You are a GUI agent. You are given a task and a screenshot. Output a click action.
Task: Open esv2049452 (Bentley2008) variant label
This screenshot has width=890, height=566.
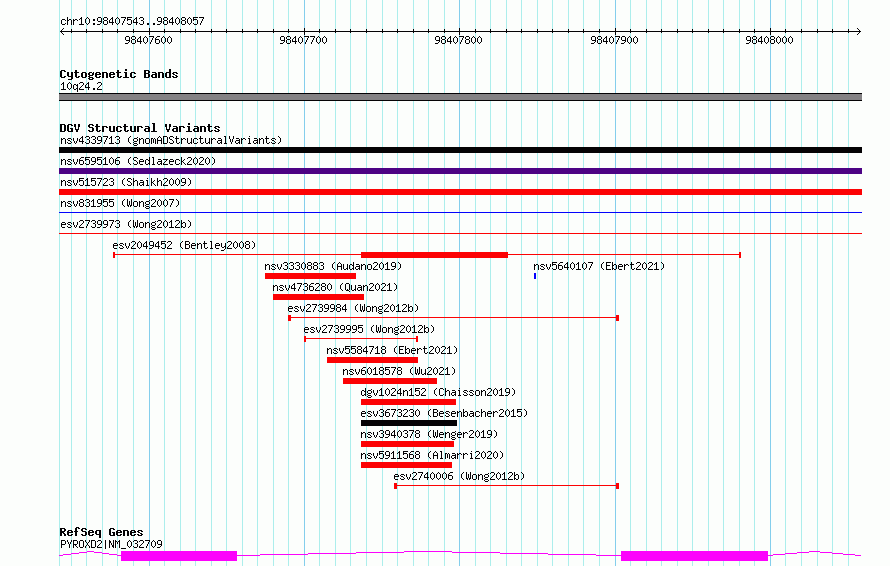tap(184, 245)
